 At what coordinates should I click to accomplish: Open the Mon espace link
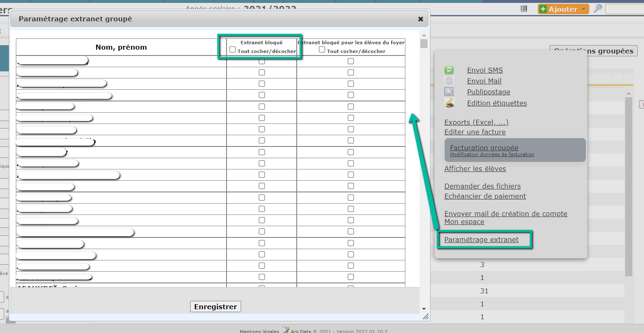point(464,222)
